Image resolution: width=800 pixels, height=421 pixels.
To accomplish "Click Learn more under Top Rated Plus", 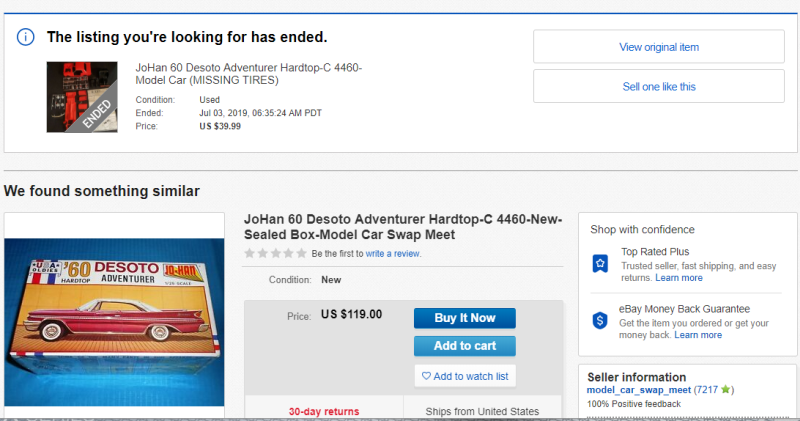I will click(x=678, y=278).
